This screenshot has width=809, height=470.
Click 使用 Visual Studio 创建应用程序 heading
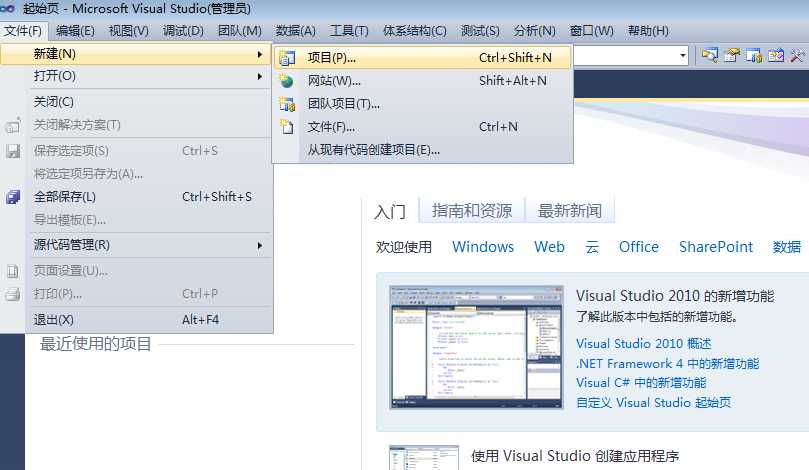[x=575, y=456]
